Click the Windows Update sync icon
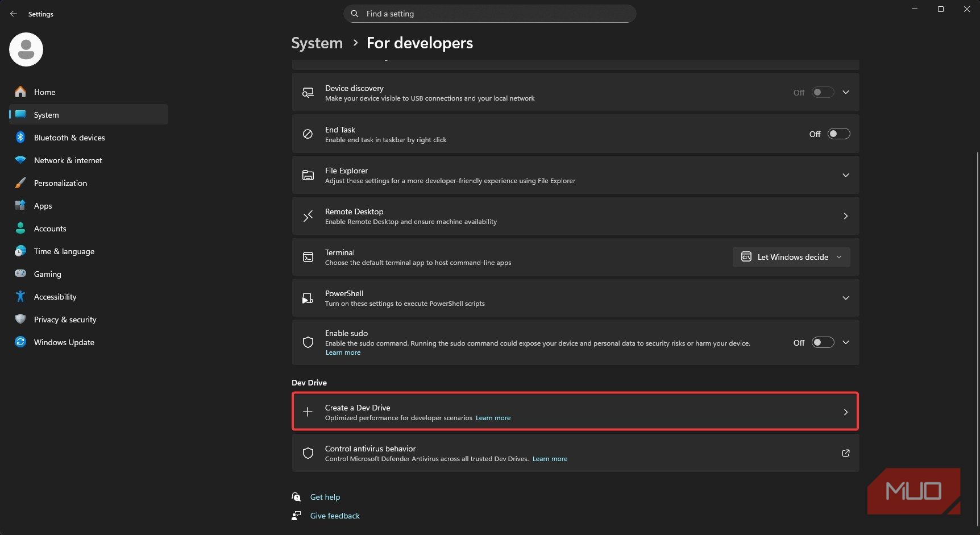Viewport: 980px width, 535px height. tap(20, 342)
